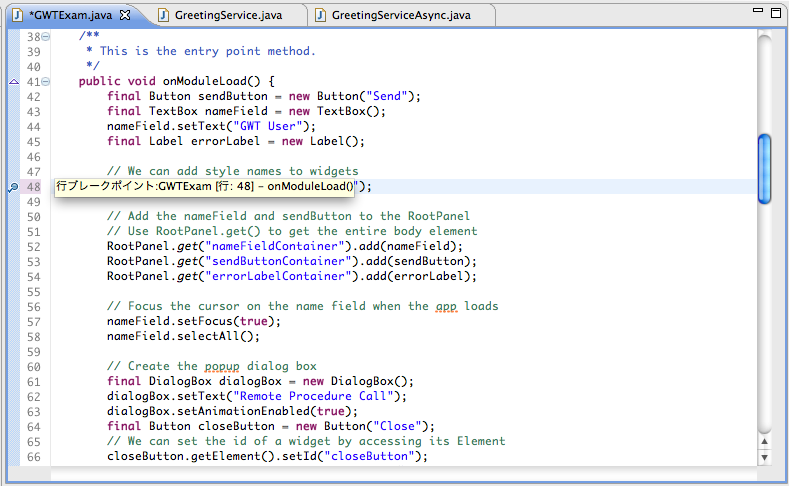Click the Java file icon on GWTExam.java tab

coord(17,15)
